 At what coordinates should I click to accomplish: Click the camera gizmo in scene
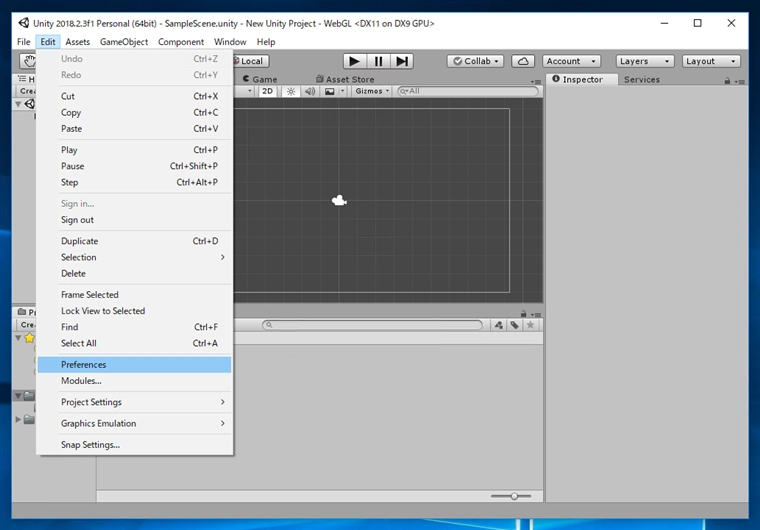(x=339, y=200)
